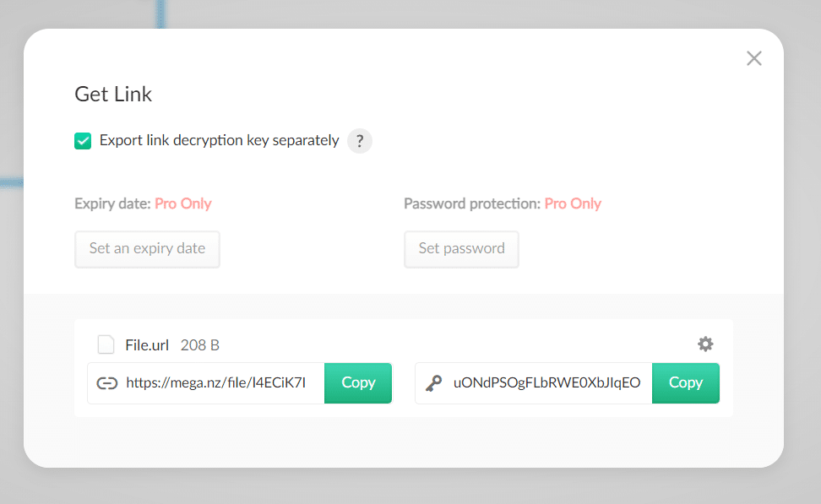This screenshot has width=821, height=504.
Task: Click the key icon beside decryption key
Action: [433, 383]
